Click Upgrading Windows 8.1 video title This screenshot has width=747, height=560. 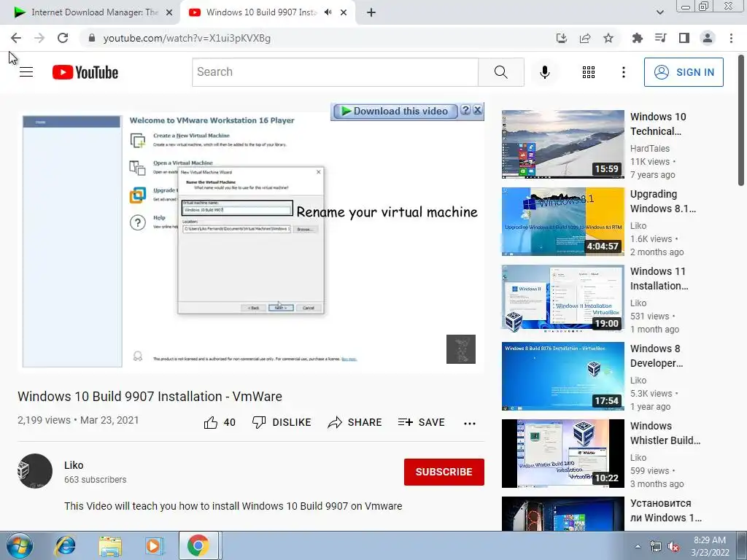point(663,201)
